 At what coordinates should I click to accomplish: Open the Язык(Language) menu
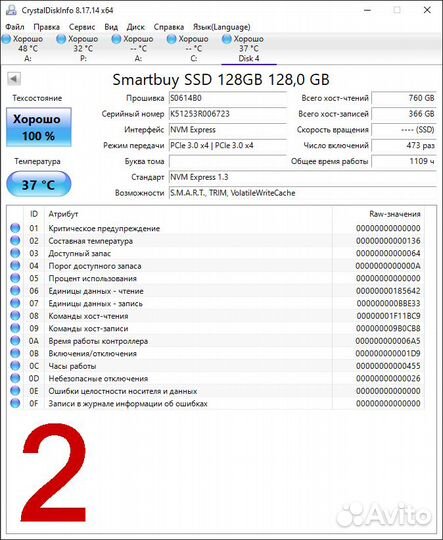[x=222, y=27]
